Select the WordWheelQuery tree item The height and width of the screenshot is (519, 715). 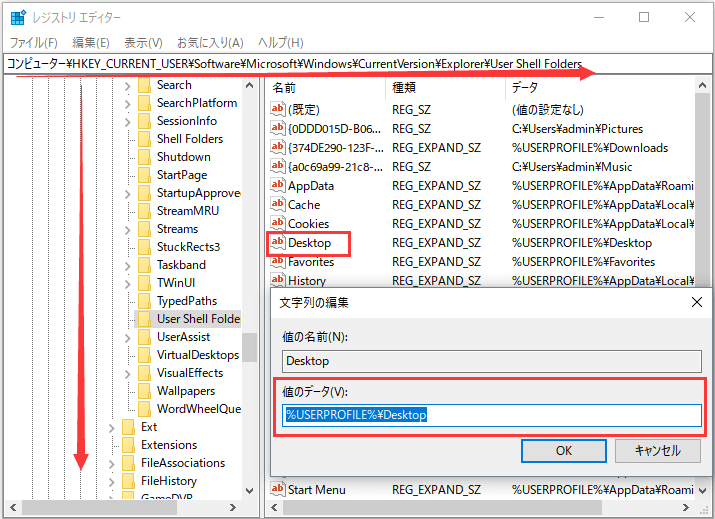click(199, 409)
